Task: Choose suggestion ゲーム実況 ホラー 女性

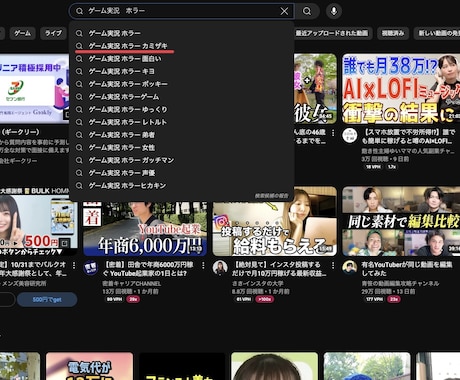Action: click(182, 147)
